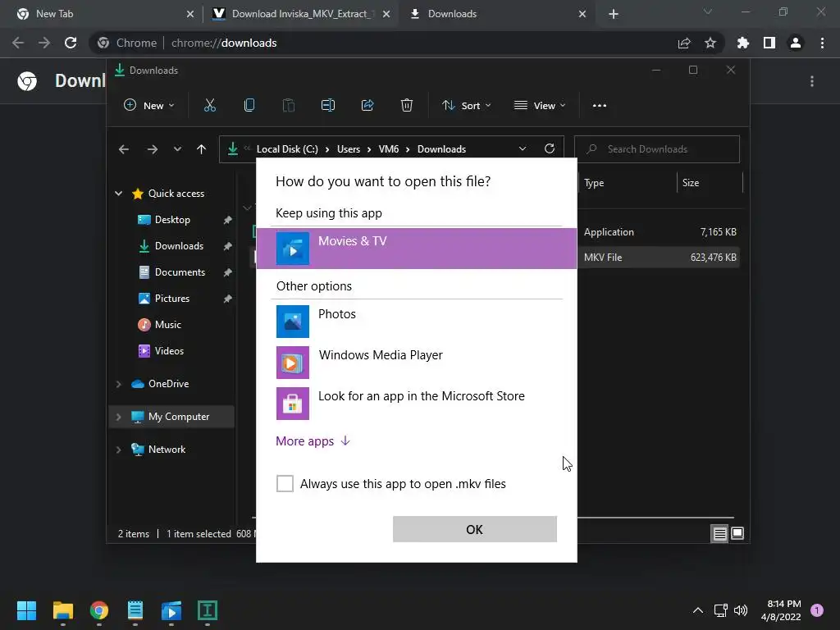Image resolution: width=840 pixels, height=630 pixels.
Task: Click the Rename icon in Explorer toolbar
Action: pos(328,105)
